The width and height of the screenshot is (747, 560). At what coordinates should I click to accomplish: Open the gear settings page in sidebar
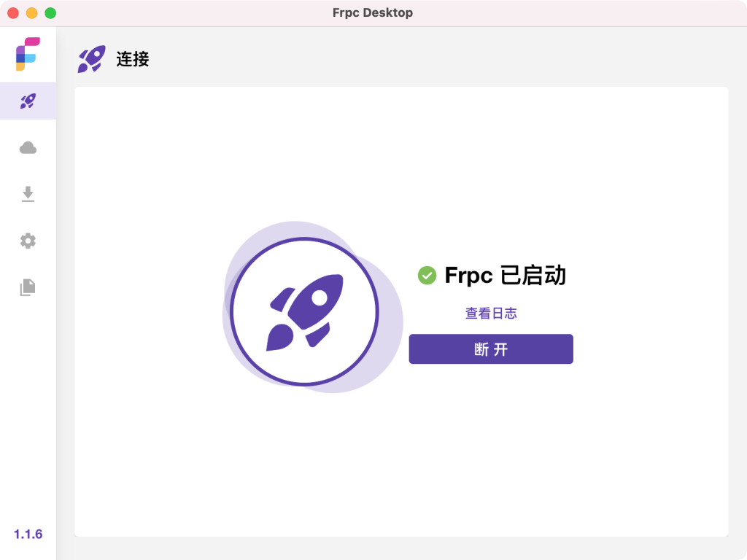(x=28, y=241)
